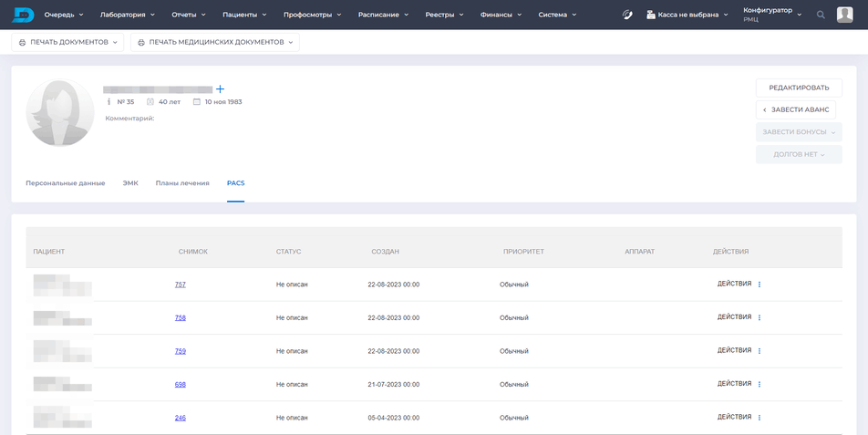
Task: Expand the Конфигуратор РМЦ user dropdown
Action: coord(772,15)
